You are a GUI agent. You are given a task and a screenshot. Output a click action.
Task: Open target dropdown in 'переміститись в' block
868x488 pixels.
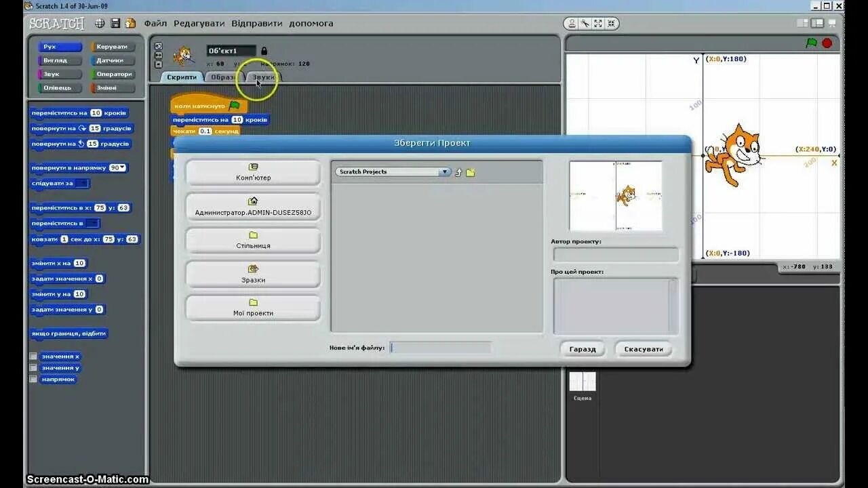coord(92,223)
